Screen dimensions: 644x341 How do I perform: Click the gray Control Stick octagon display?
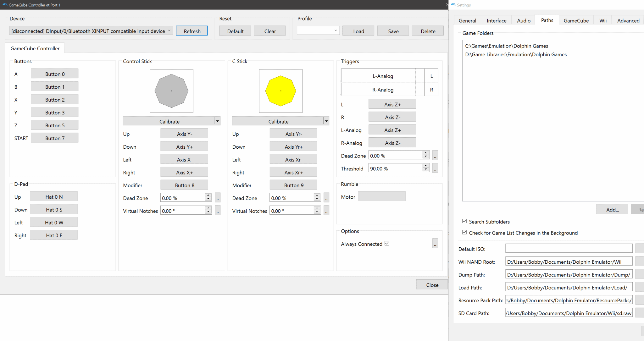click(x=171, y=91)
